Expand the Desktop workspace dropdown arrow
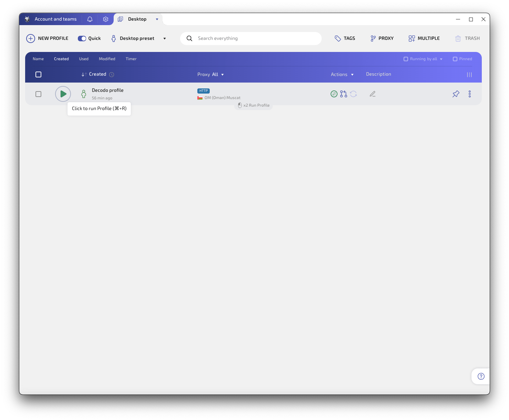This screenshot has height=420, width=509. click(157, 19)
